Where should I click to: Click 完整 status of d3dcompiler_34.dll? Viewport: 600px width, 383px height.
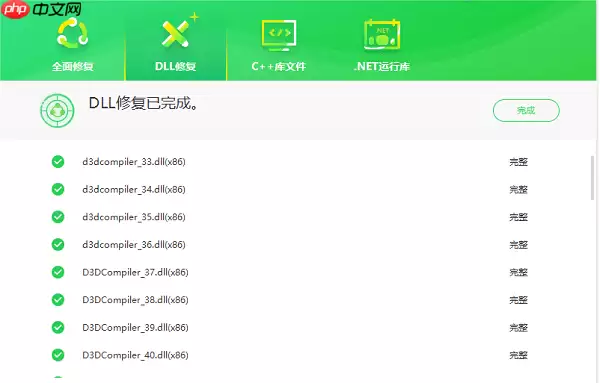pos(518,189)
